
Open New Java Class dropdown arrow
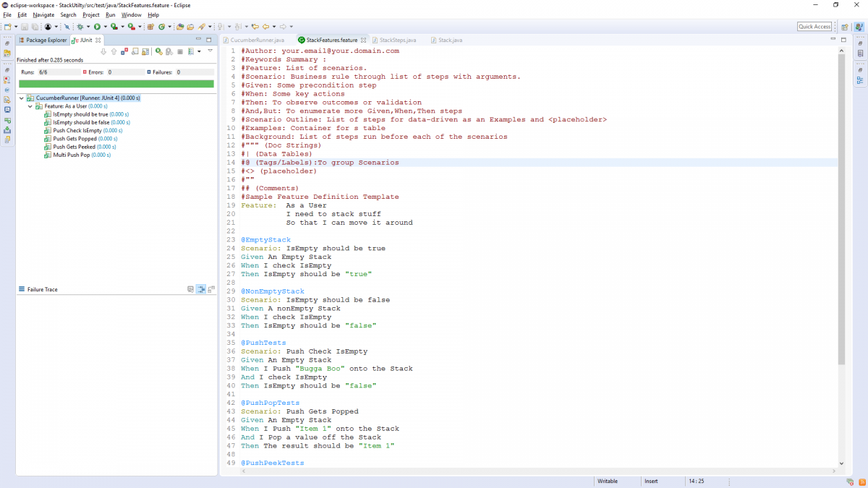coord(169,26)
